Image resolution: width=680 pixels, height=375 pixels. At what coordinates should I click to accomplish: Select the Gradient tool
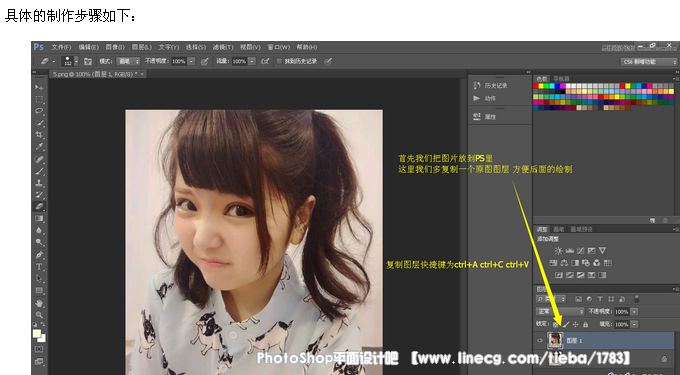coord(39,218)
